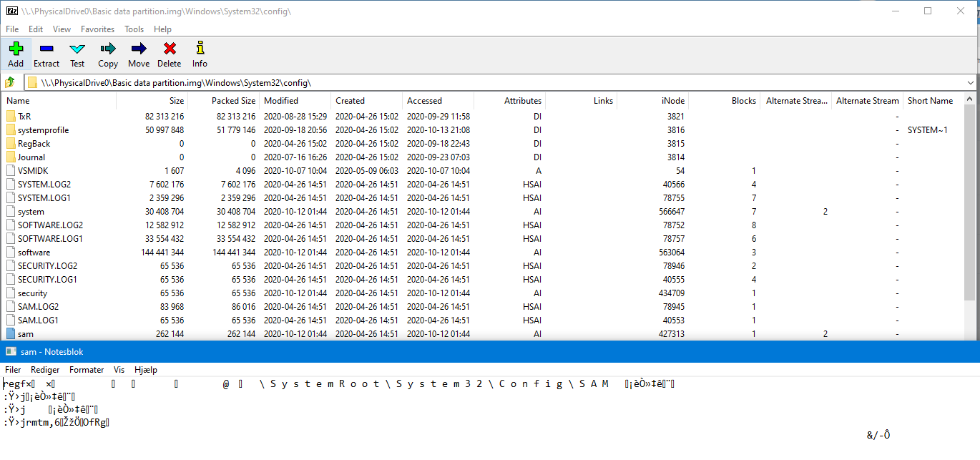
Task: Click the 7-Zip app icon in title bar
Action: click(x=11, y=11)
